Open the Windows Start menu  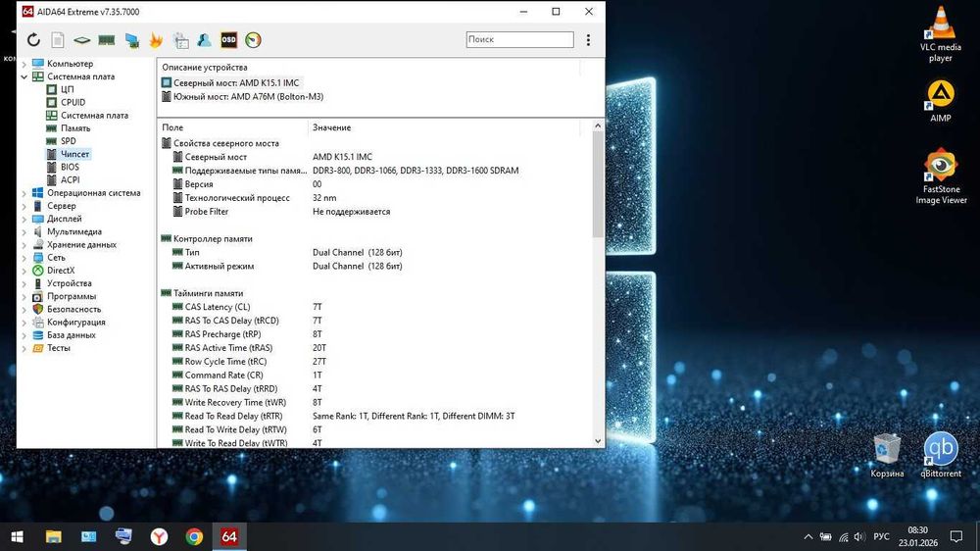pyautogui.click(x=18, y=536)
